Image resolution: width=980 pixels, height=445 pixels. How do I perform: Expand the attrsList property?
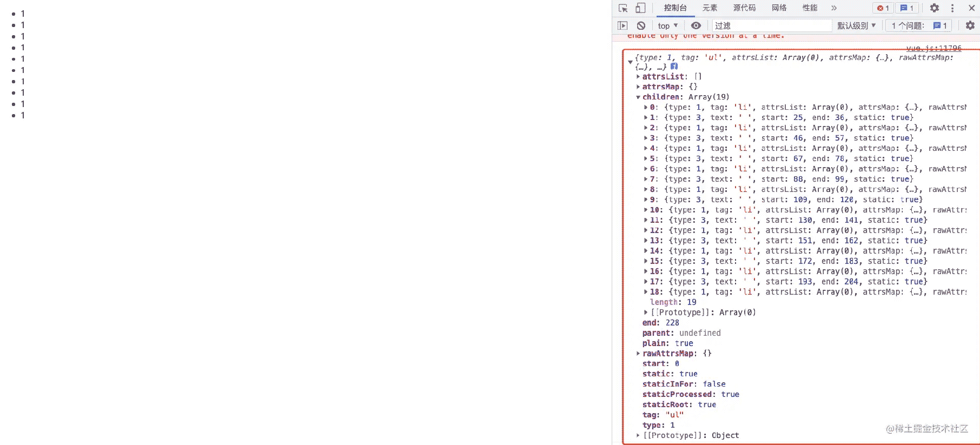(x=638, y=77)
